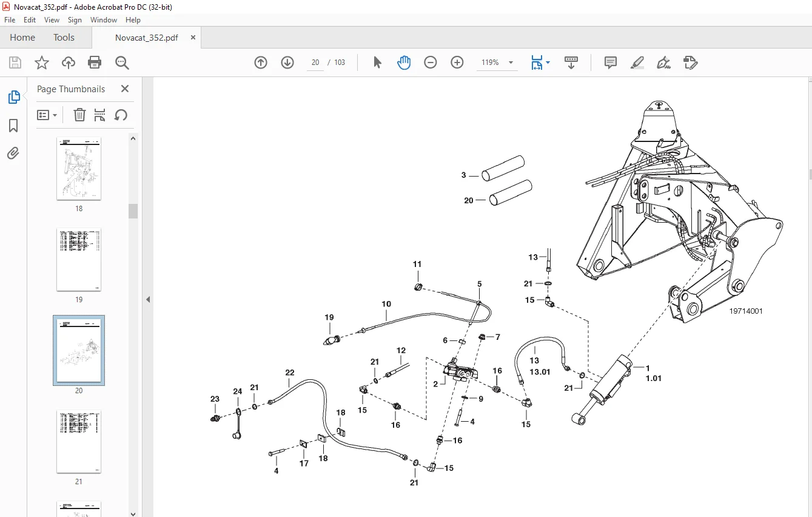Select page 18 thumbnail
Viewport: 812px width, 517px height.
tap(79, 169)
